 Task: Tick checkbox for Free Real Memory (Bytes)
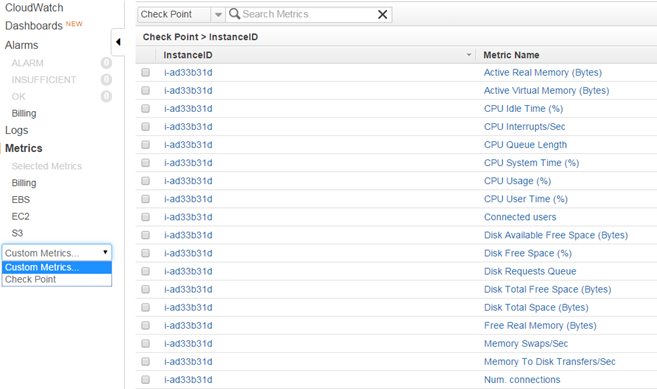[145, 325]
